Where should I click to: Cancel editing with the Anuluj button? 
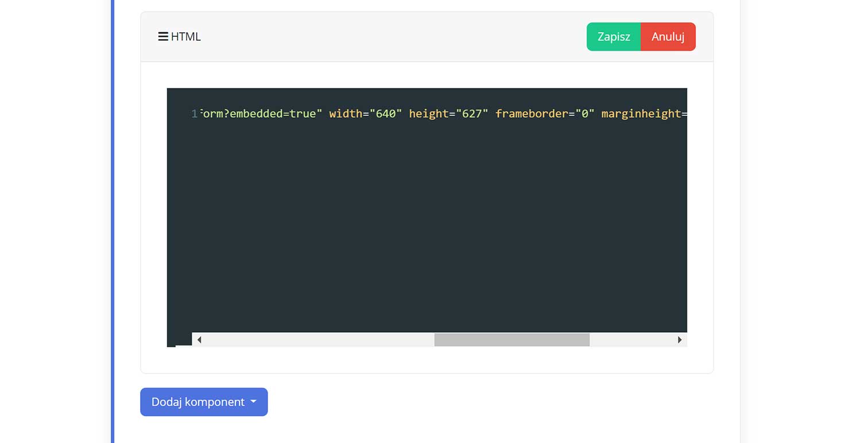pos(668,37)
